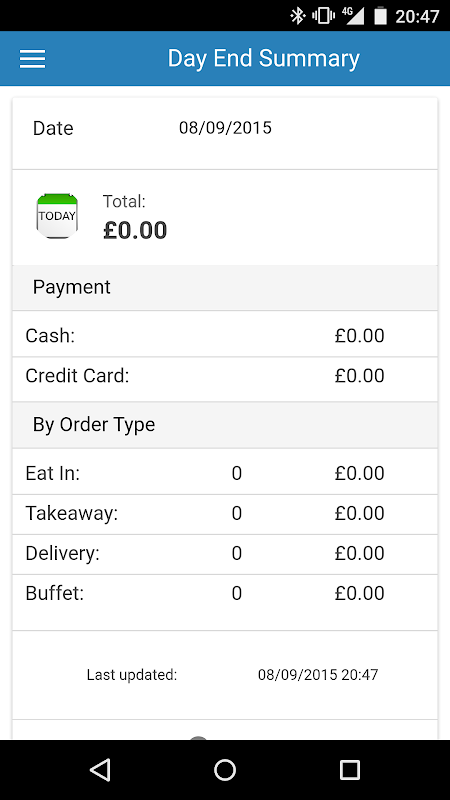Tap the Payment section header

[x=225, y=287]
